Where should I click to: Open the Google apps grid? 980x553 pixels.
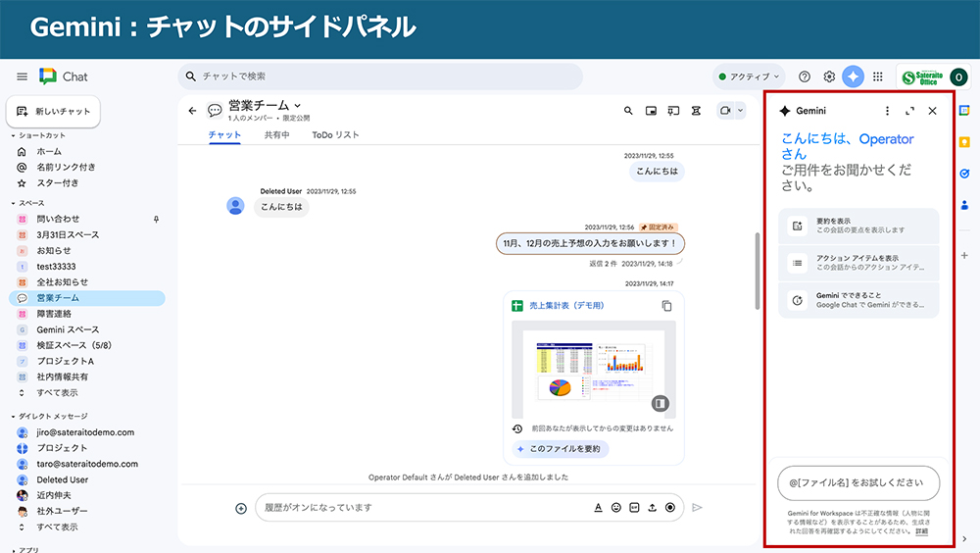[877, 76]
